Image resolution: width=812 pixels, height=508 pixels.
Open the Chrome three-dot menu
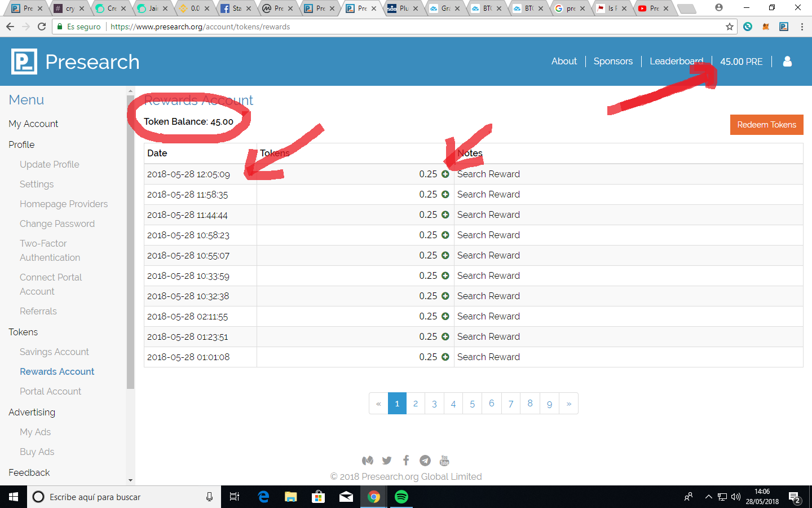click(x=802, y=27)
